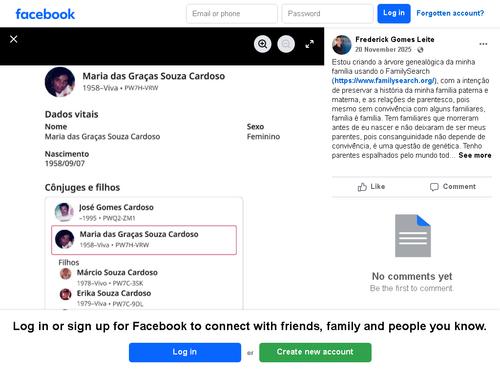Click Márcio Souza Cardoso's small avatar
500x375 pixels.
click(65, 274)
